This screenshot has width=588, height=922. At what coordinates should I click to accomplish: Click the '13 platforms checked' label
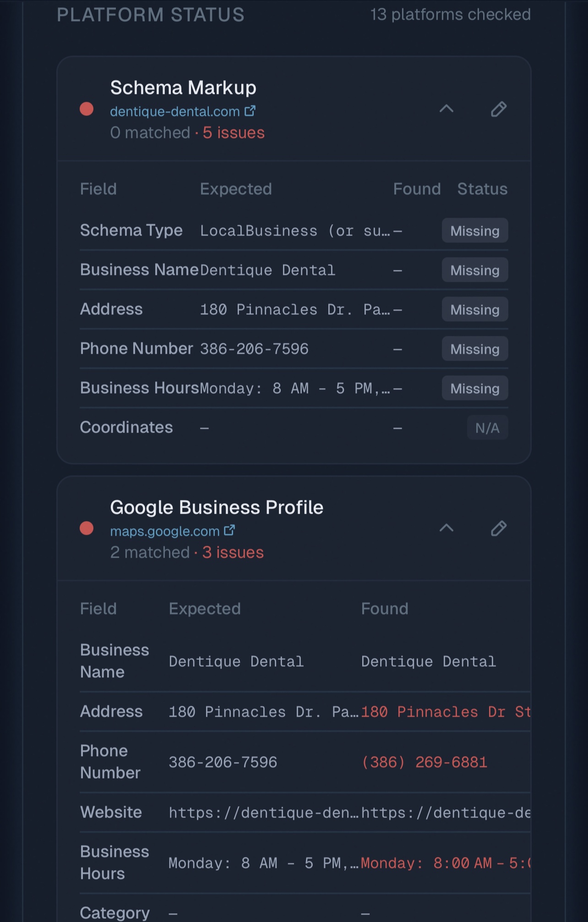coord(450,15)
